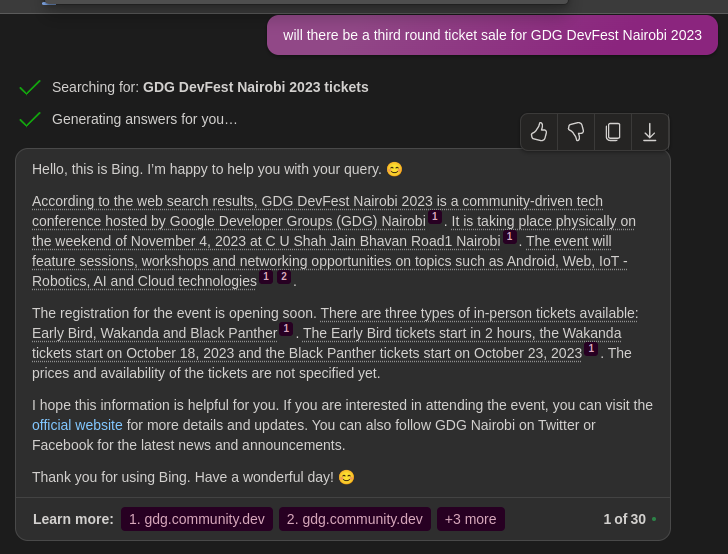Click citation 1 after Black Panther
Viewport: 728px width, 554px height.
tap(286, 329)
